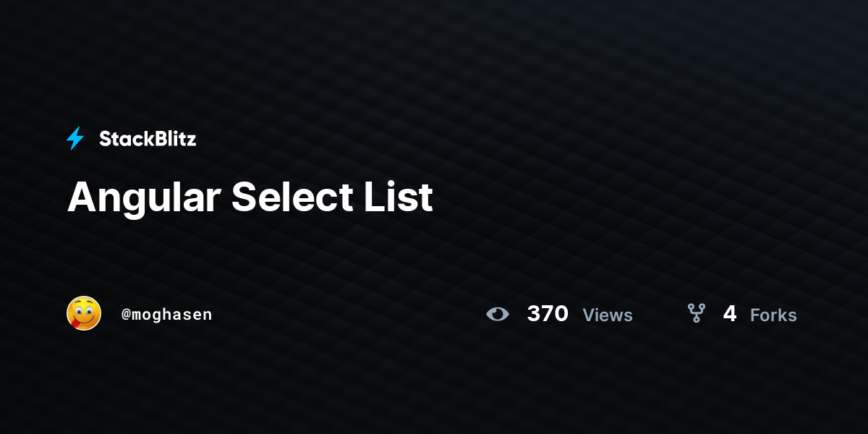Click the @ symbol in the username
This screenshot has height=434, width=868.
click(126, 314)
